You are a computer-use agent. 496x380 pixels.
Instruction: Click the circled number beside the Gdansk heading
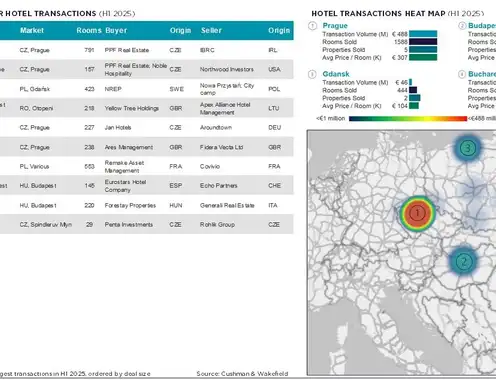[x=312, y=74]
